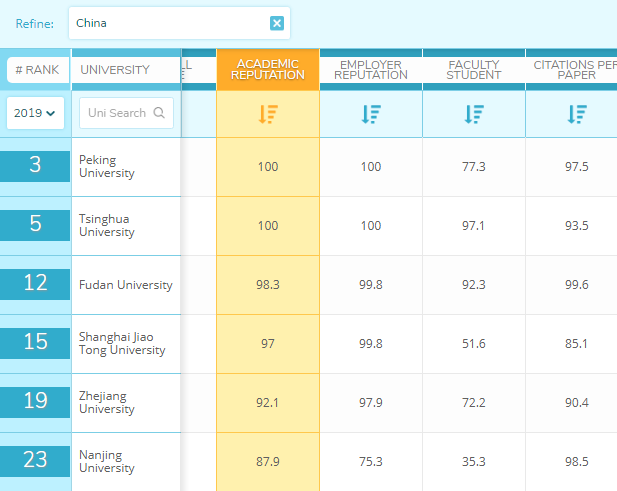The width and height of the screenshot is (617, 491).
Task: Click the # RANK header button
Action: pyautogui.click(x=38, y=70)
